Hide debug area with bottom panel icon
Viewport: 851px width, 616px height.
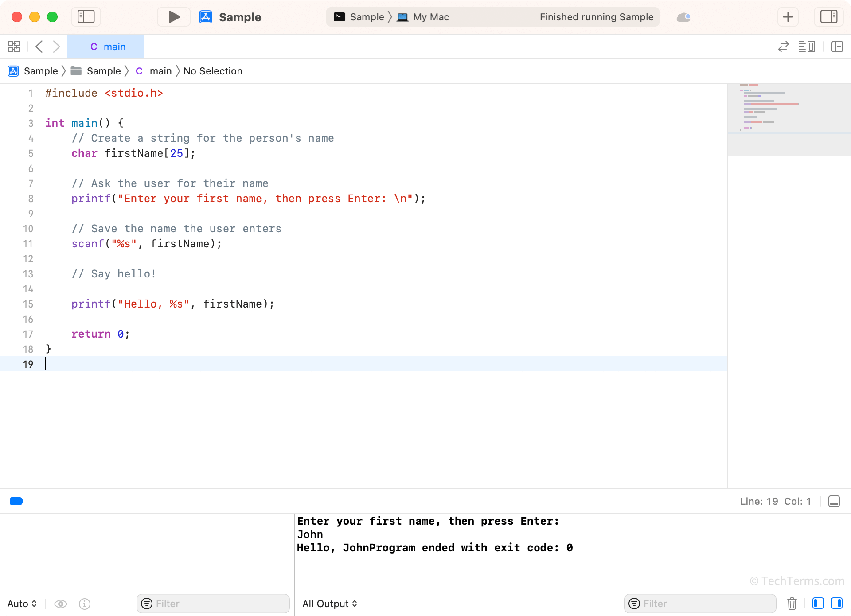tap(834, 501)
